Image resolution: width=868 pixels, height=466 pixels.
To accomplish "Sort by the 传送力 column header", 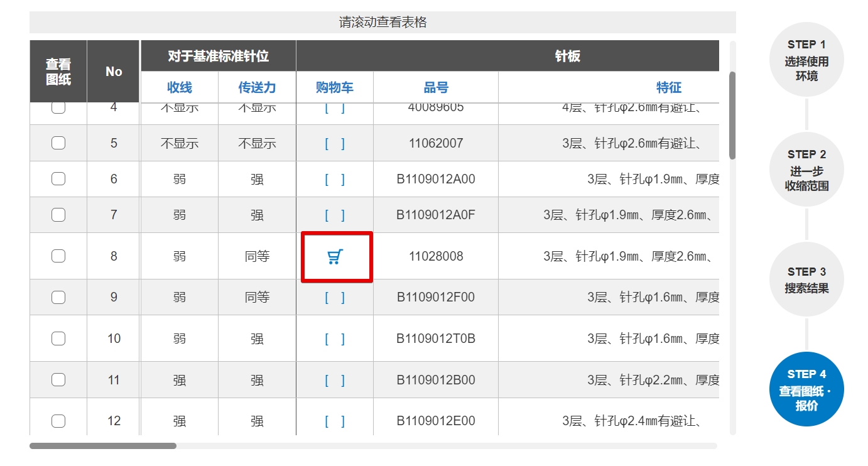I will pyautogui.click(x=257, y=88).
